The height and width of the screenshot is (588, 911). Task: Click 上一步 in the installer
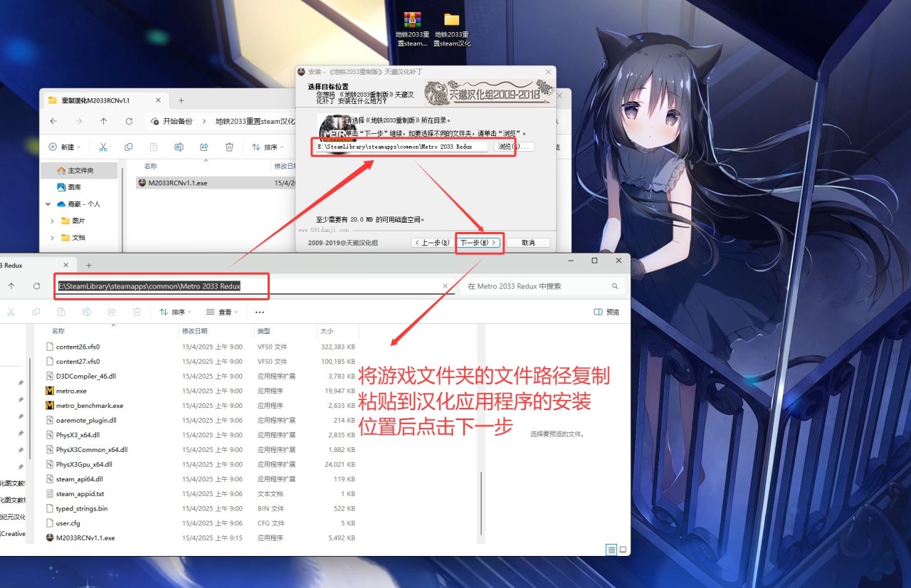coord(433,243)
